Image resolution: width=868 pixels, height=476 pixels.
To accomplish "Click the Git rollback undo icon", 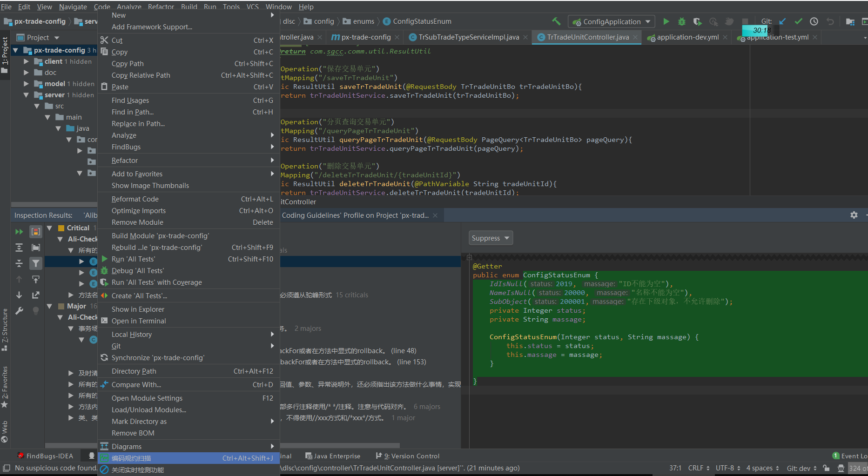I will pyautogui.click(x=830, y=21).
